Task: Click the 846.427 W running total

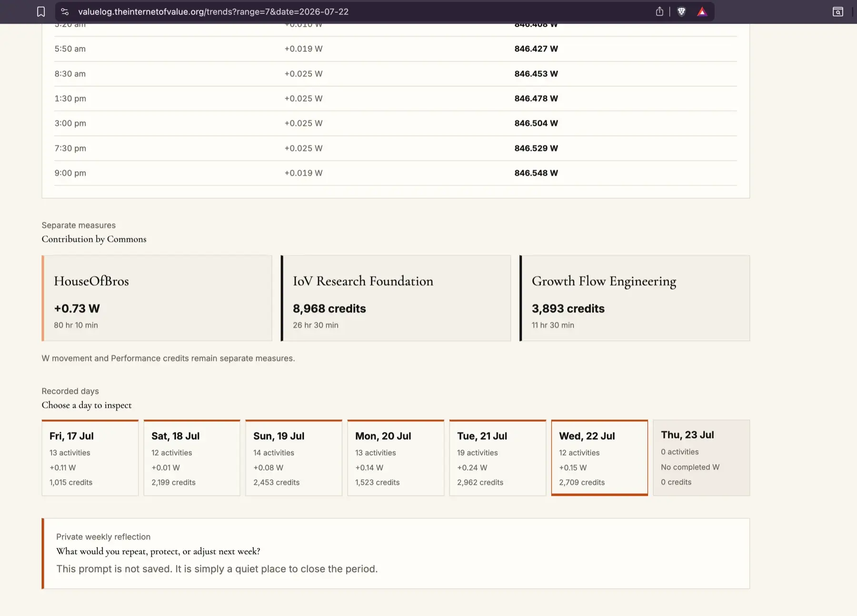Action: [536, 49]
